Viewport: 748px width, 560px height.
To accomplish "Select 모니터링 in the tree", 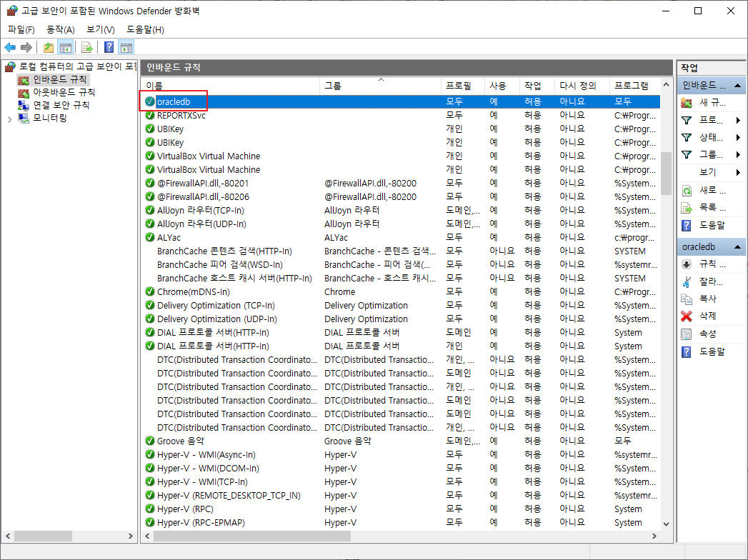I will pyautogui.click(x=50, y=118).
